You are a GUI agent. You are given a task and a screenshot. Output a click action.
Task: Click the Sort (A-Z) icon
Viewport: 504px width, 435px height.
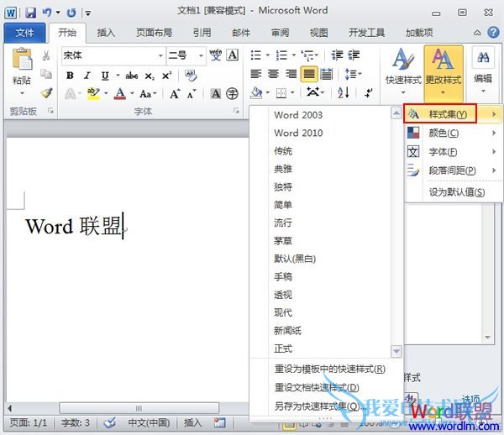(344, 92)
